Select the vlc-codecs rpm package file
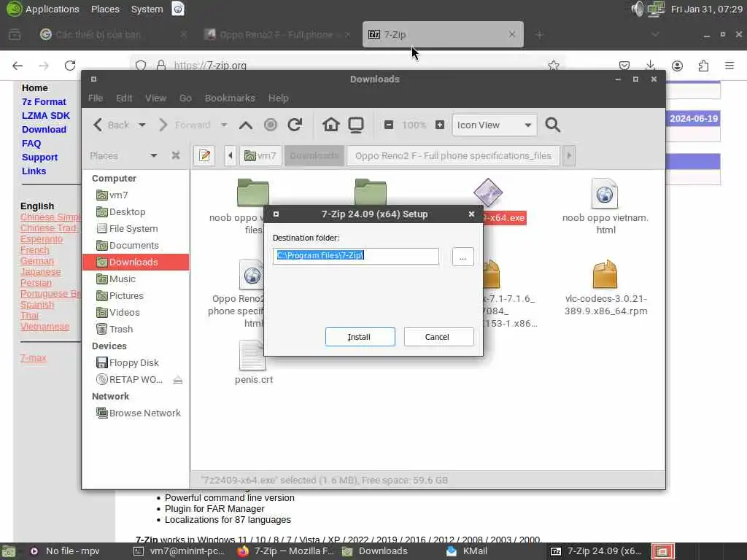 [x=605, y=287]
